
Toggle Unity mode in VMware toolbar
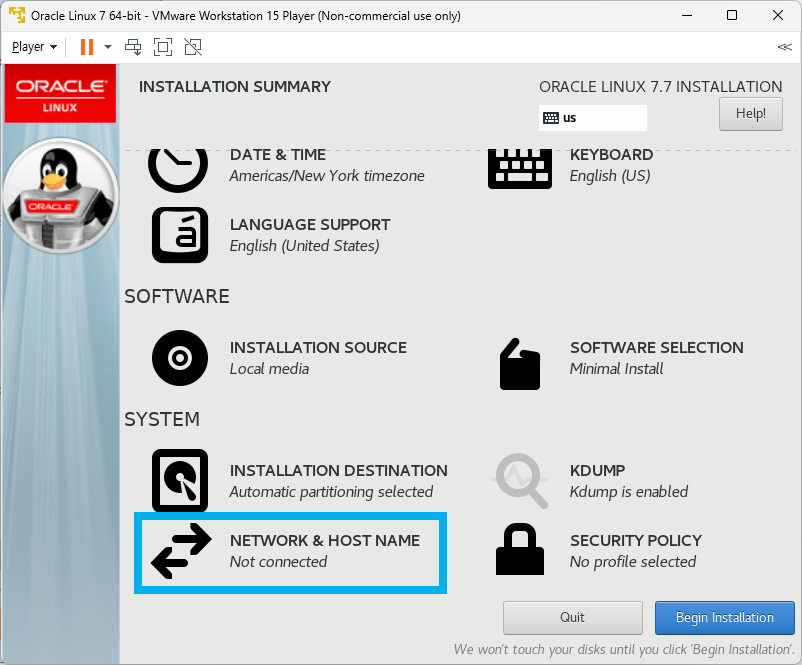coord(193,47)
